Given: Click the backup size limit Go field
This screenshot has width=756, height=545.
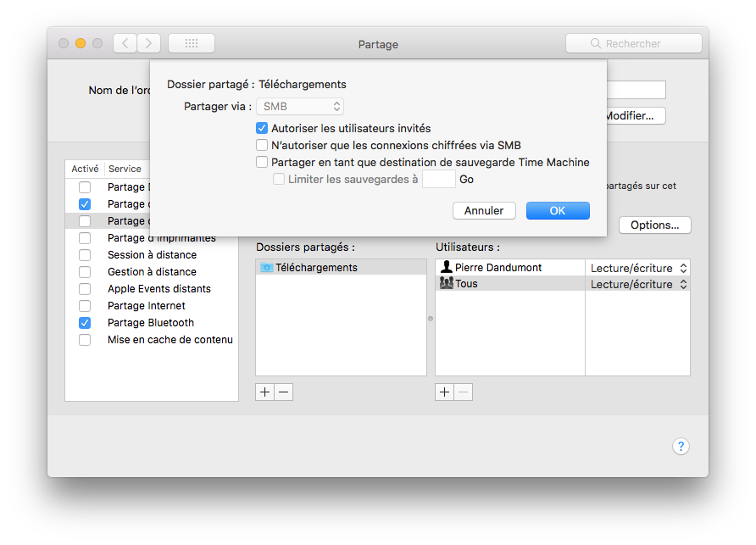Looking at the screenshot, I should pyautogui.click(x=439, y=179).
